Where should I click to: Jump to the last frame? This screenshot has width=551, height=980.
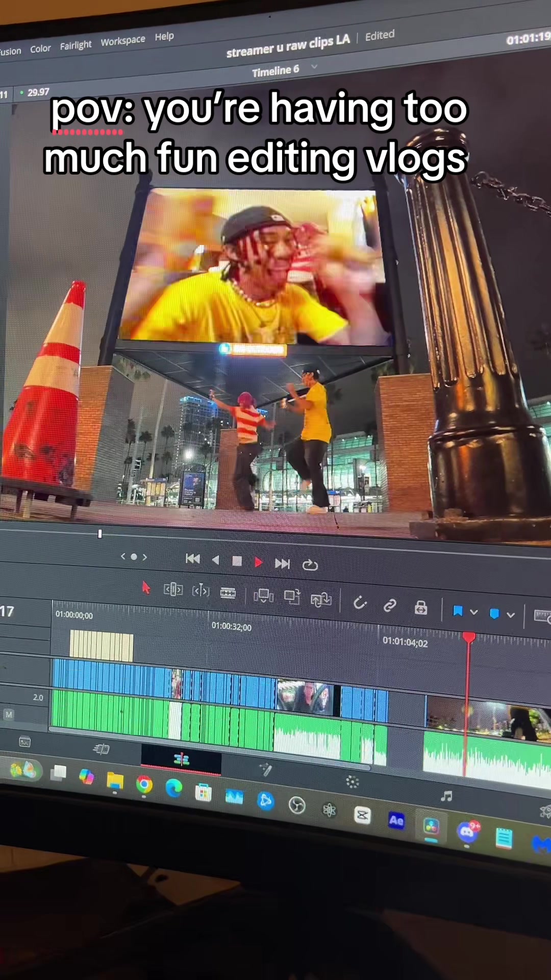coord(282,563)
